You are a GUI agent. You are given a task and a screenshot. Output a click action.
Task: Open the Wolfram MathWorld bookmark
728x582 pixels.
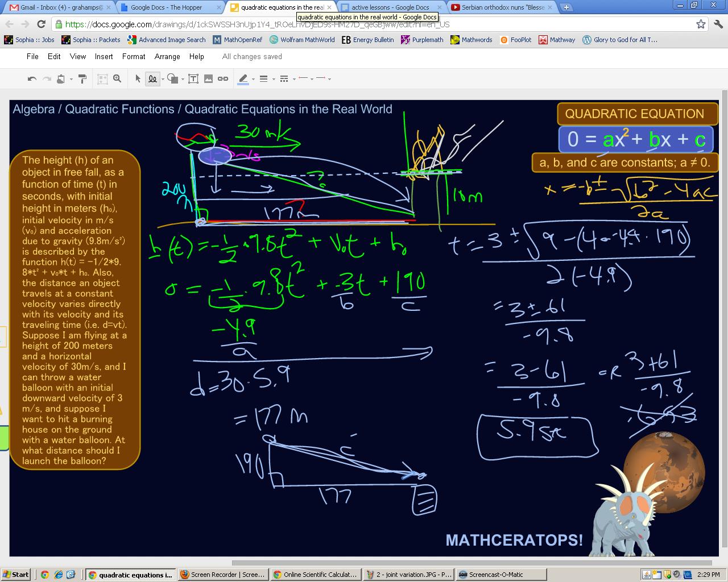[x=302, y=40]
